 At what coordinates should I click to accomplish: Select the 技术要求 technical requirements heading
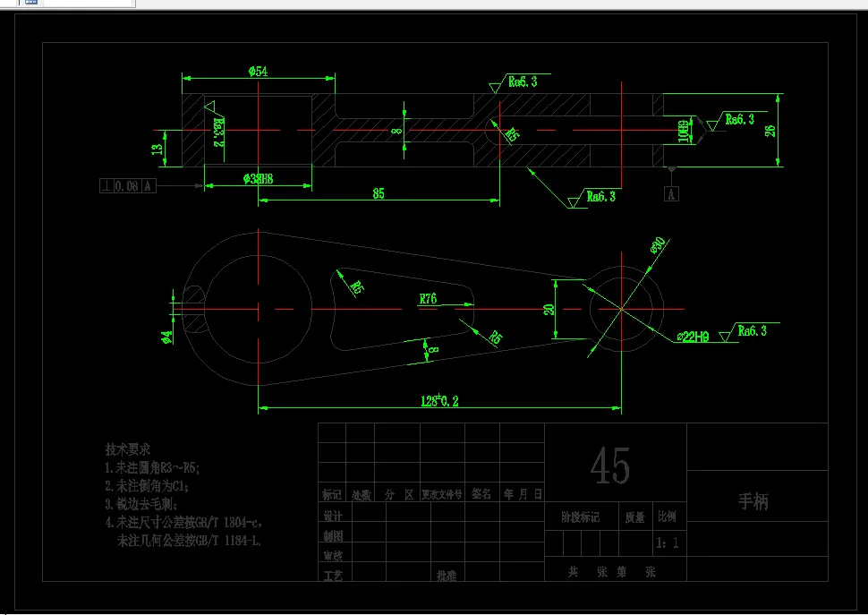(x=128, y=448)
